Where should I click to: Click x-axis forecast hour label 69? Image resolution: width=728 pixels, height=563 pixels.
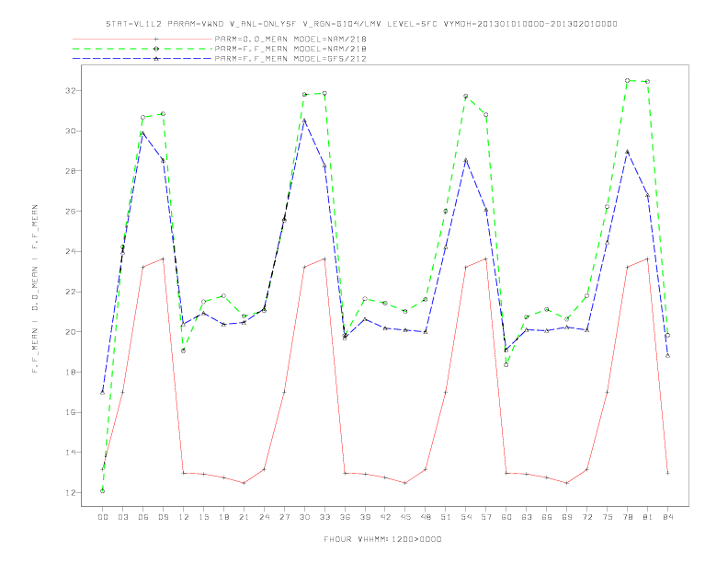pyautogui.click(x=567, y=517)
